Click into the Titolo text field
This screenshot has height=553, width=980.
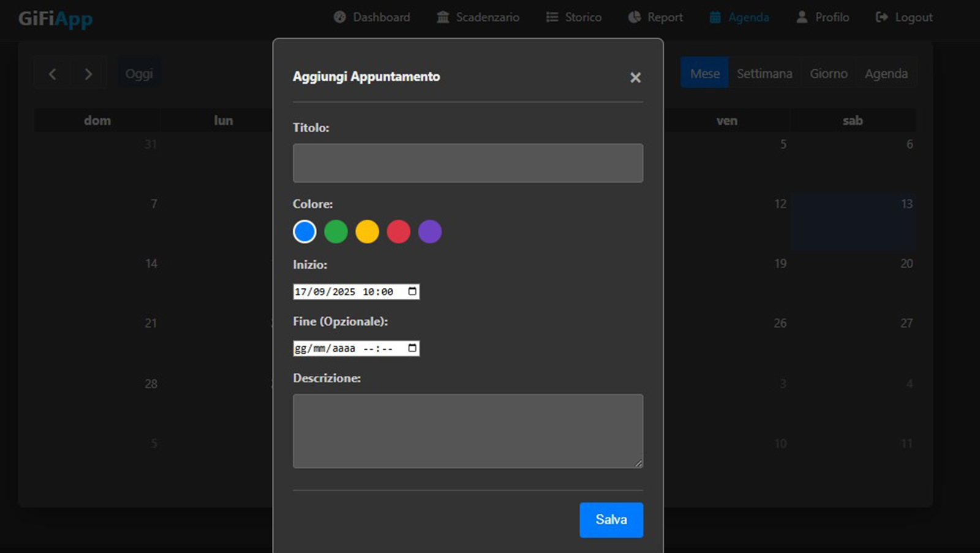point(468,163)
